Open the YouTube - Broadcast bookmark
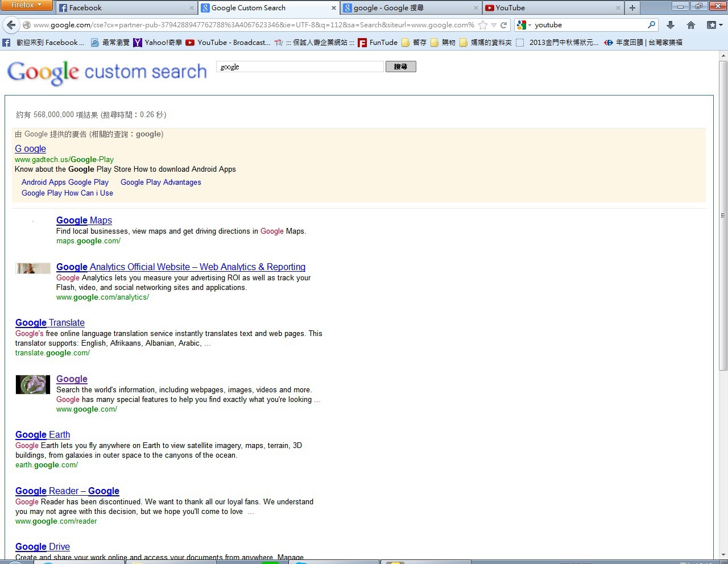Screen dimensions: 728x564 click(x=228, y=43)
